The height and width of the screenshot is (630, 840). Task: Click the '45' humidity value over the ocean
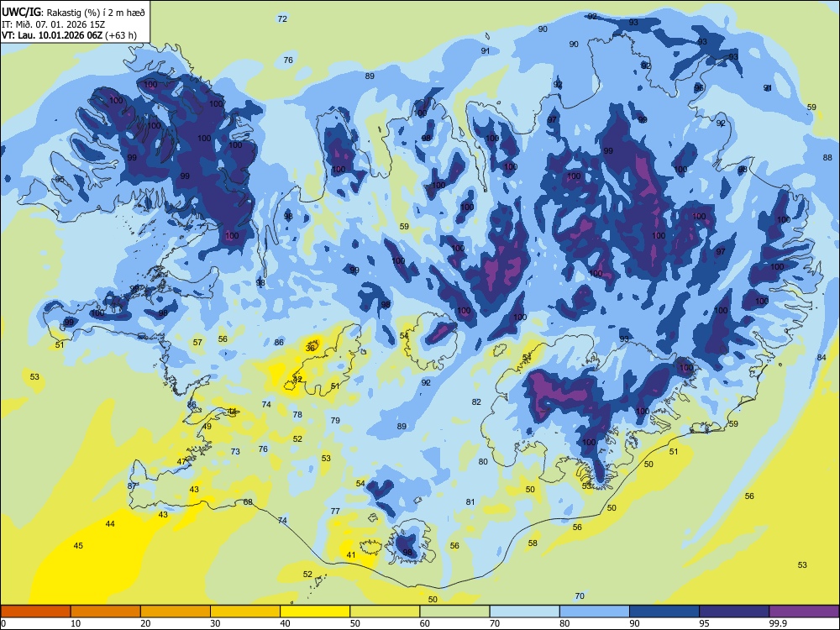coord(78,545)
